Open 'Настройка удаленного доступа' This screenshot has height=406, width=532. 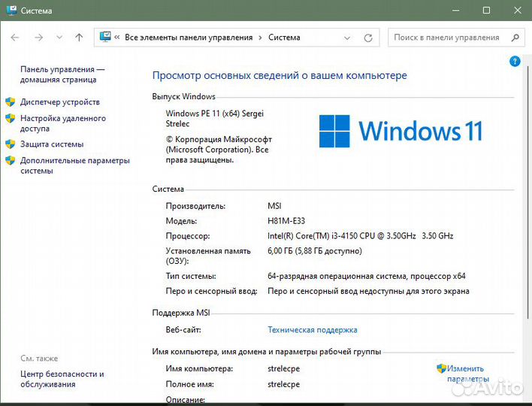click(x=63, y=123)
